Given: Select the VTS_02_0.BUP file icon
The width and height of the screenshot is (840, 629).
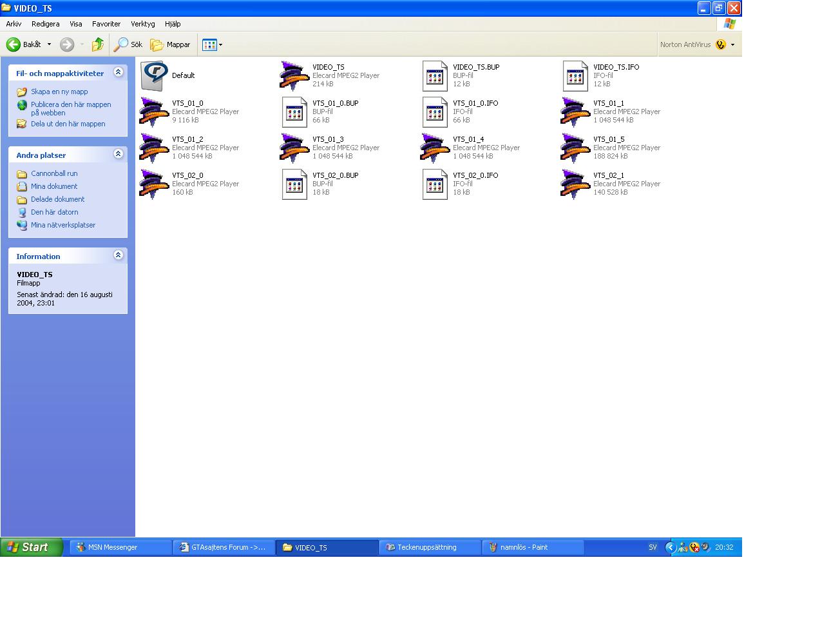Looking at the screenshot, I should [294, 184].
